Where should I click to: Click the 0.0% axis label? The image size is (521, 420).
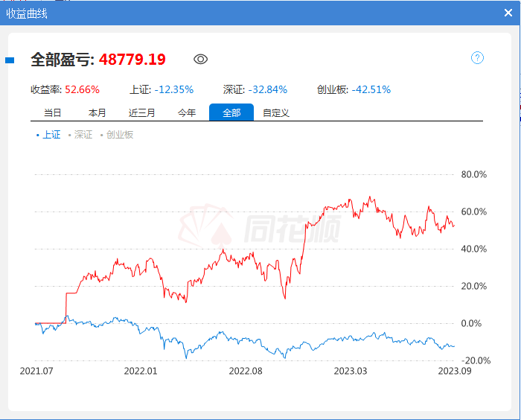pyautogui.click(x=471, y=323)
